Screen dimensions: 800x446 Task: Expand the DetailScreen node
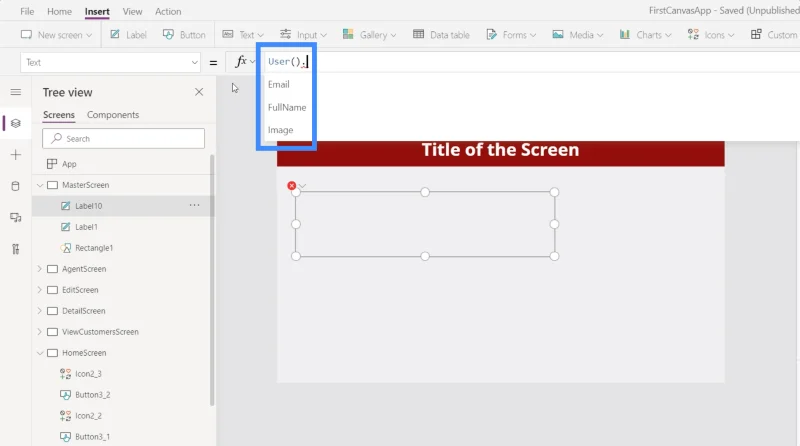click(x=40, y=310)
